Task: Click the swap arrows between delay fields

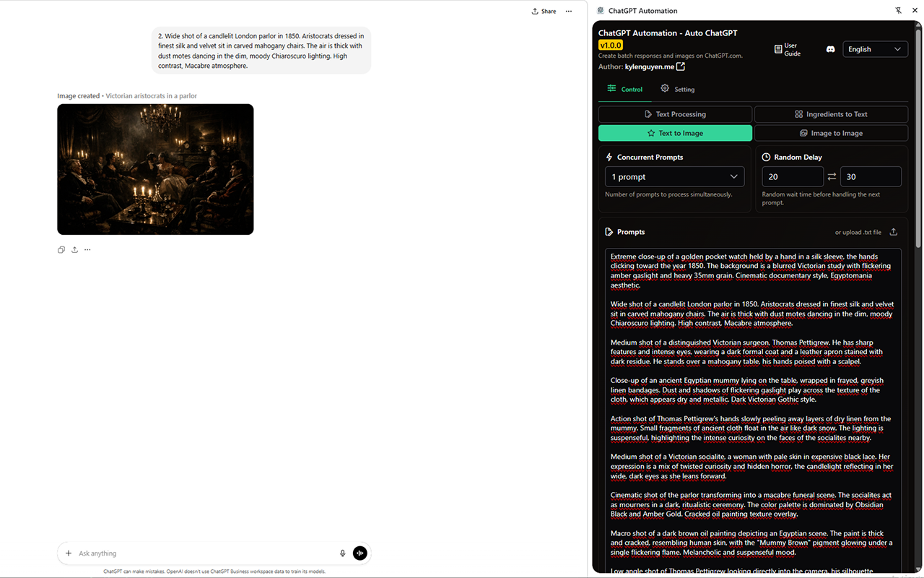Action: click(x=832, y=177)
